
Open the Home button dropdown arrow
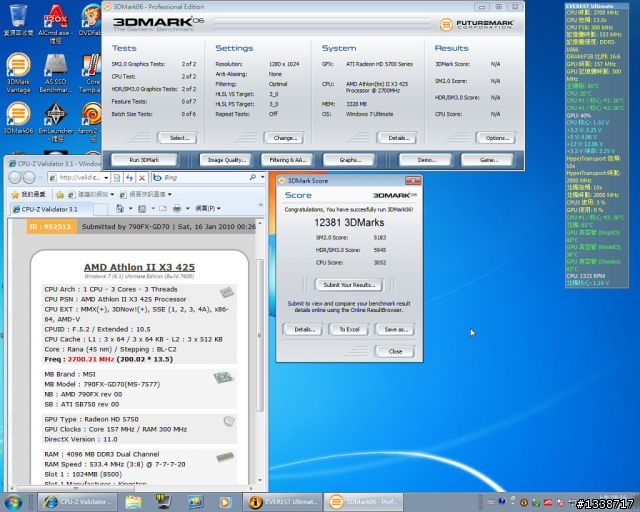(131, 209)
